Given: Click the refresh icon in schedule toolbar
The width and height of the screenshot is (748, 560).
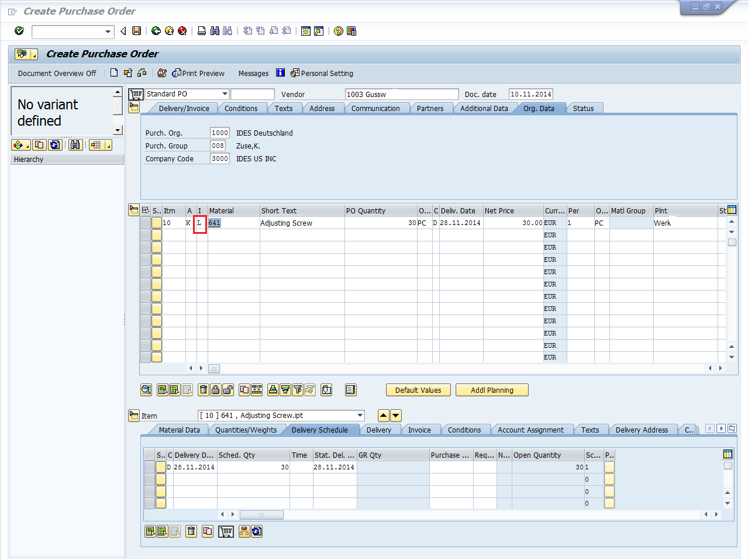Looking at the screenshot, I should click(256, 531).
